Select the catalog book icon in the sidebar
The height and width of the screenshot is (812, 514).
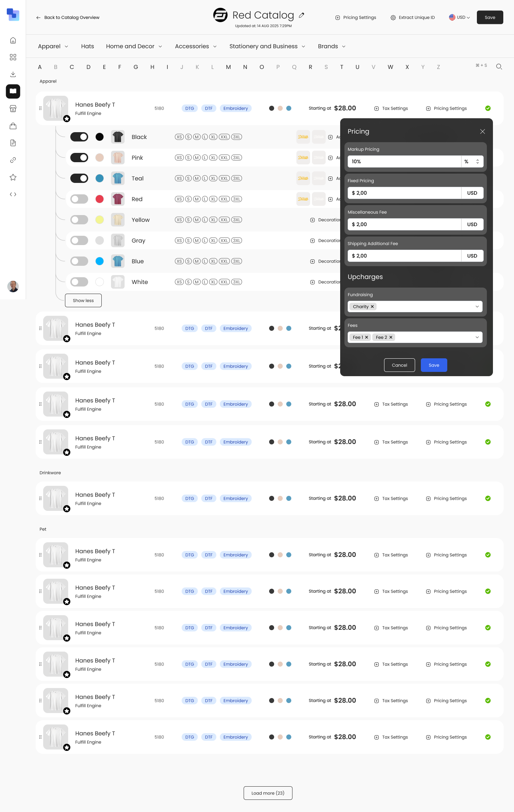13,91
